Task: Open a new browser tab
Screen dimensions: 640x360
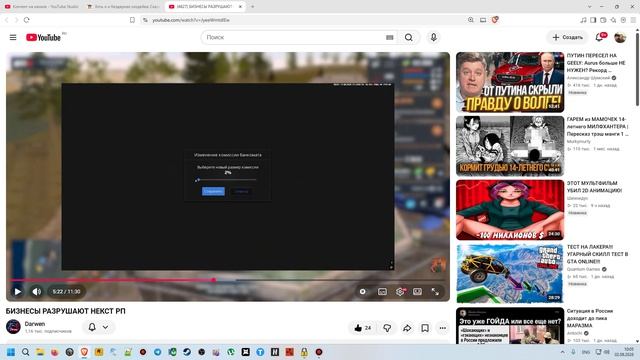Action: [x=252, y=7]
